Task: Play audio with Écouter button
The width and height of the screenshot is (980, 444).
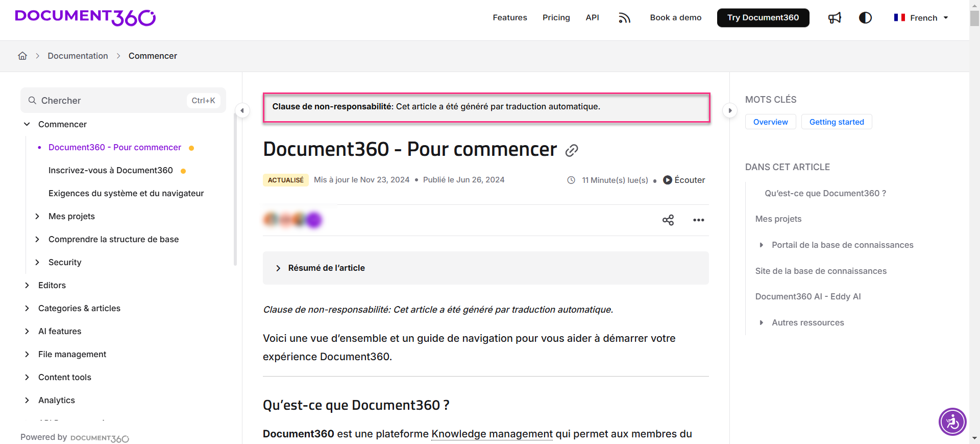Action: coord(684,180)
